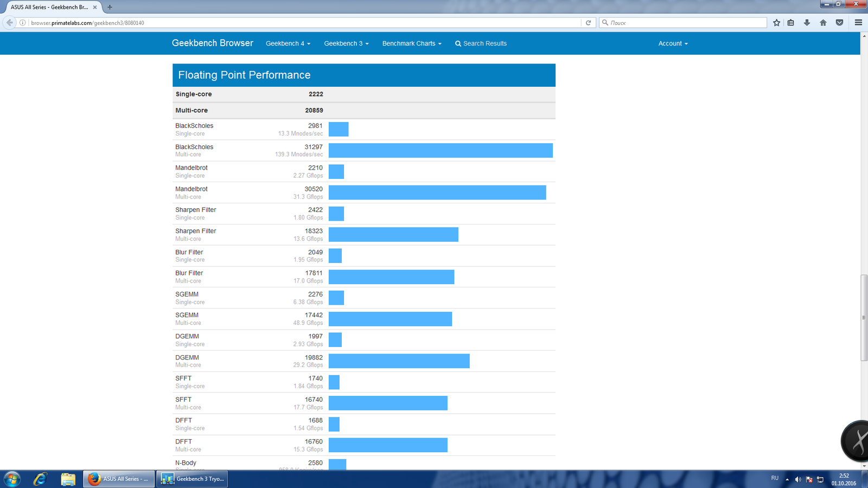The width and height of the screenshot is (868, 488).
Task: Click the Geekbench Browser logo link
Action: (x=213, y=43)
